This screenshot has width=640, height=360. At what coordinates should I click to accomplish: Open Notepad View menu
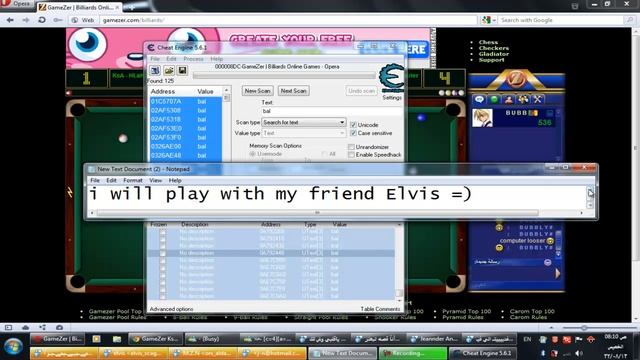[156, 180]
